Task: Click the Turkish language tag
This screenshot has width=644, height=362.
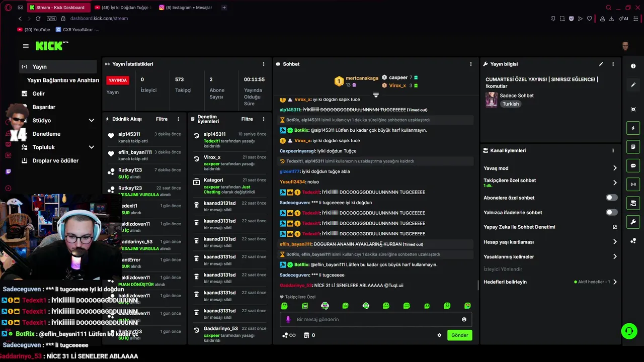Action: point(511,104)
